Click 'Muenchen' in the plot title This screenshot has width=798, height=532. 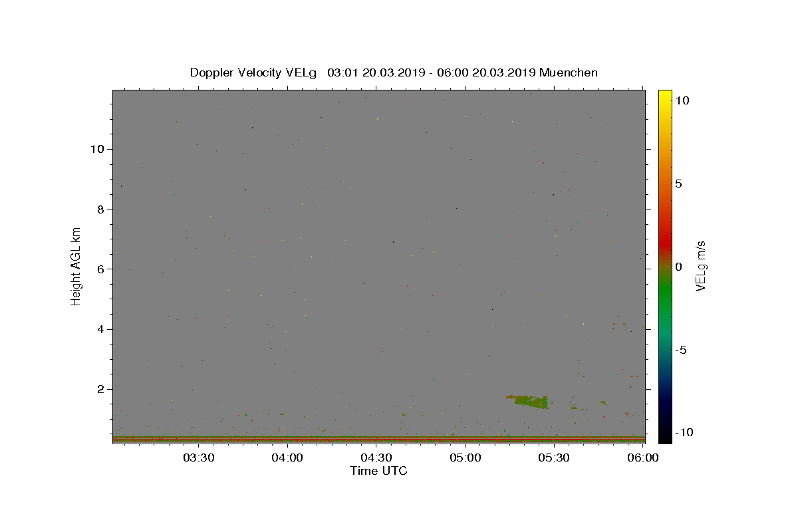(569, 72)
